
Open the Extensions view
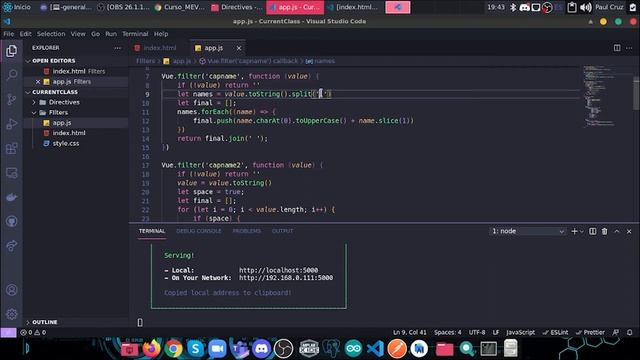[11, 148]
